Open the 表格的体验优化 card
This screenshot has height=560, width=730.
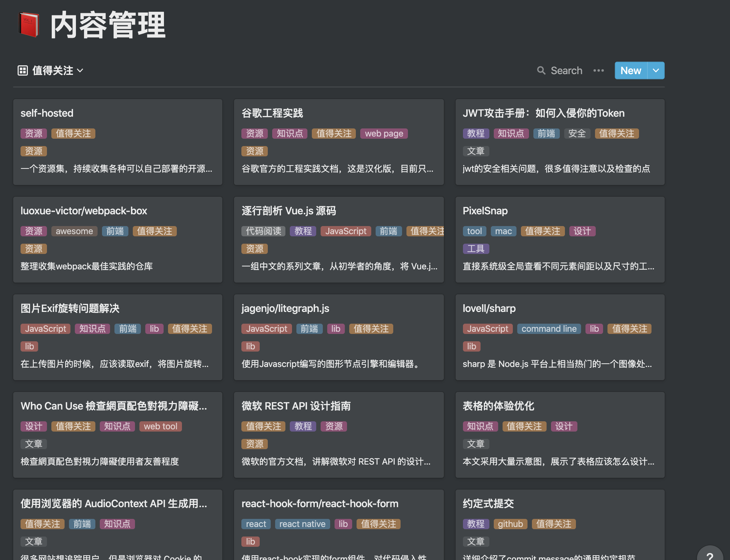(498, 406)
